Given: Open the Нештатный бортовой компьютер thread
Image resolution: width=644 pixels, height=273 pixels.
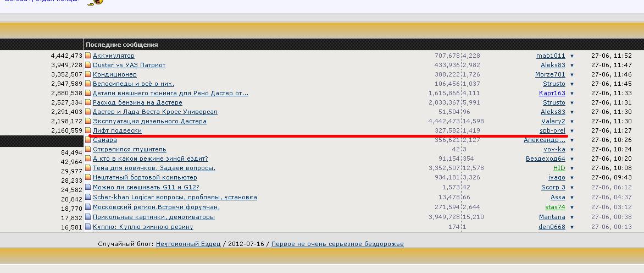Looking at the screenshot, I should 145,178.
